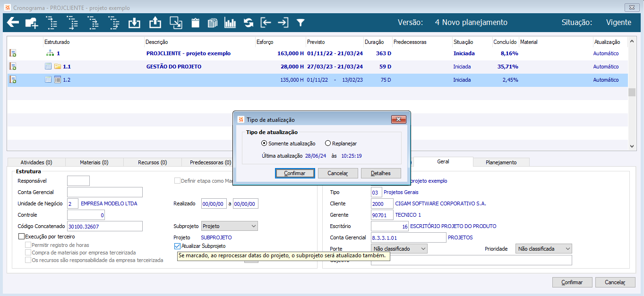Click the refresh arrows icon
The image size is (644, 296).
[x=248, y=22]
